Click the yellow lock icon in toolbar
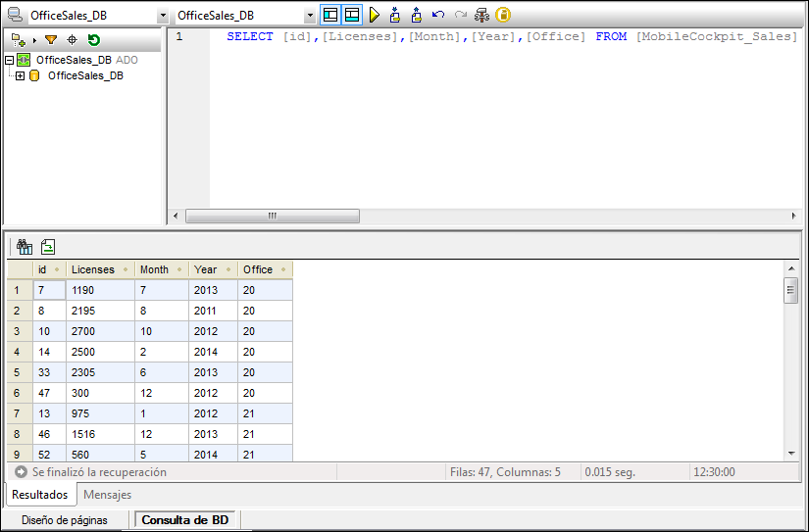This screenshot has height=532, width=809. pyautogui.click(x=503, y=16)
